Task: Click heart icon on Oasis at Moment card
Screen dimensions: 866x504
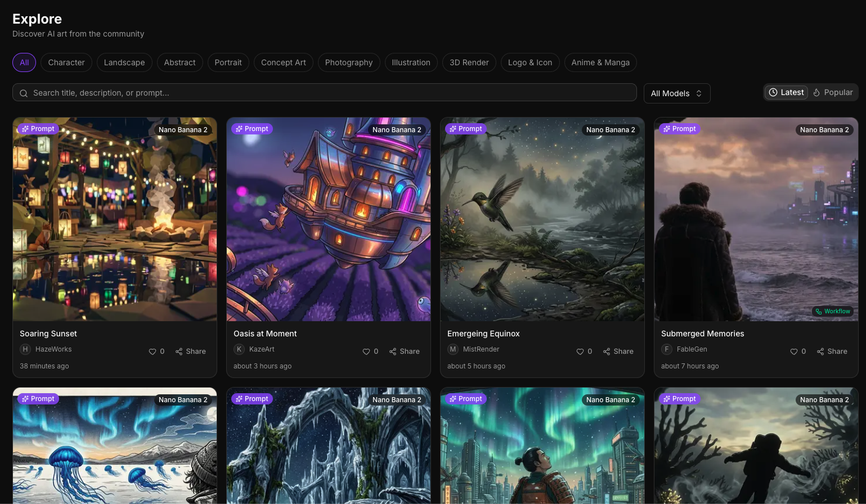Action: point(366,352)
